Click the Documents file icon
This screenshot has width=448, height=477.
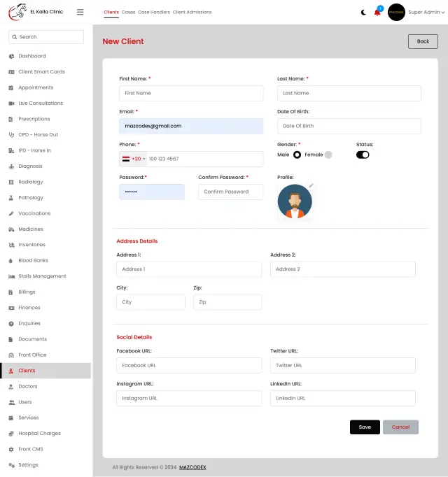[x=11, y=339]
